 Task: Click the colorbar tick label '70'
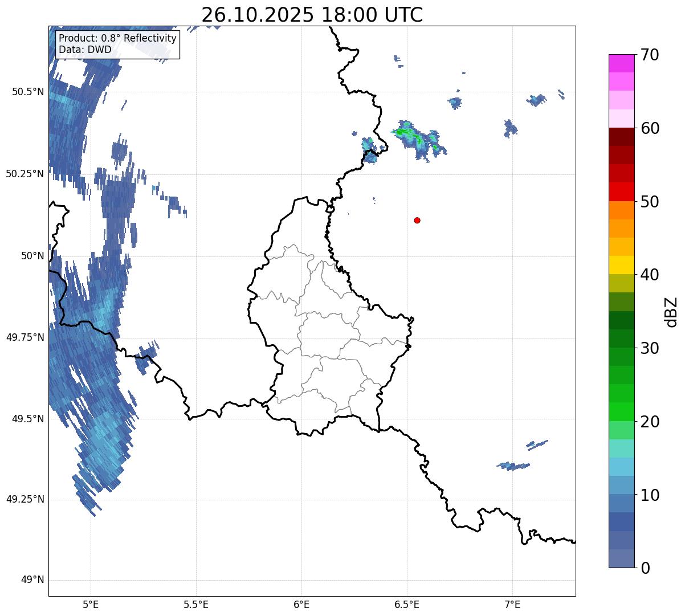pos(650,55)
